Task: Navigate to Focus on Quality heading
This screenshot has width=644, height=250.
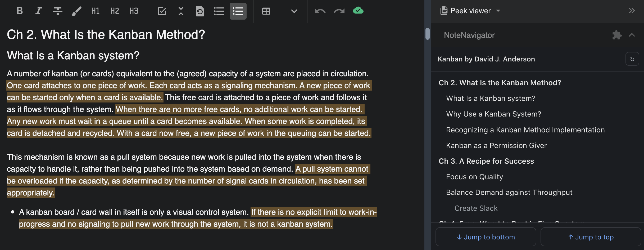Action: pyautogui.click(x=474, y=177)
